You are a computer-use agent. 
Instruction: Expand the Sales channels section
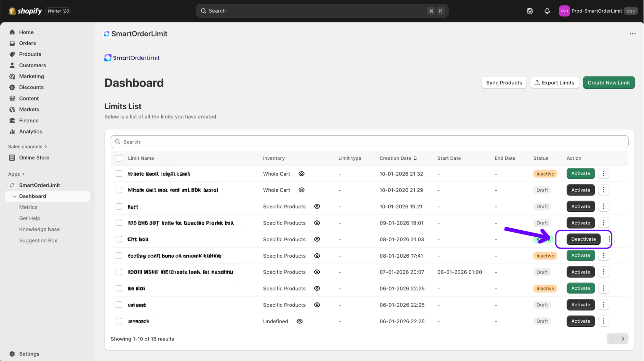[46, 147]
